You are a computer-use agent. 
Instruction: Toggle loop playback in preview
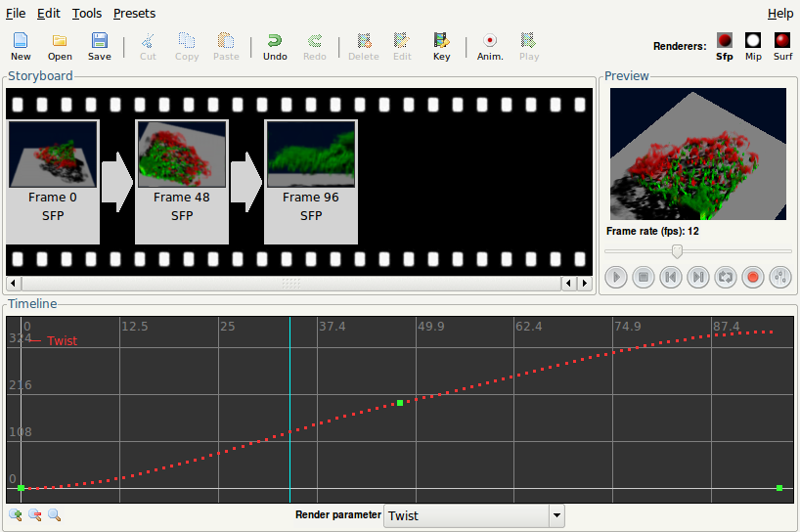[x=726, y=277]
